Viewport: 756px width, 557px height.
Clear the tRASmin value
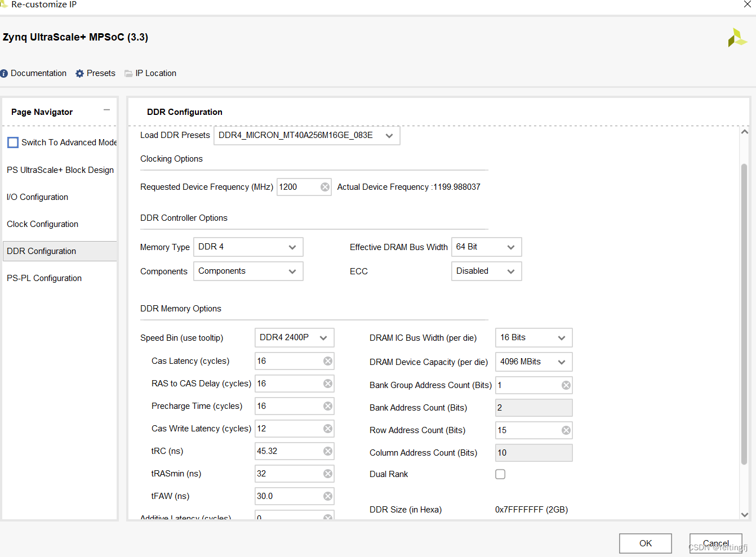point(328,474)
